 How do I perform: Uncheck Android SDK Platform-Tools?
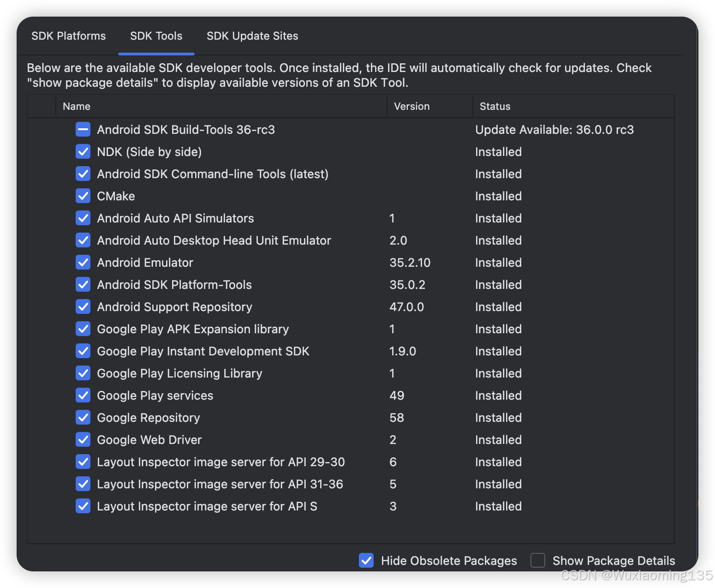coord(83,285)
